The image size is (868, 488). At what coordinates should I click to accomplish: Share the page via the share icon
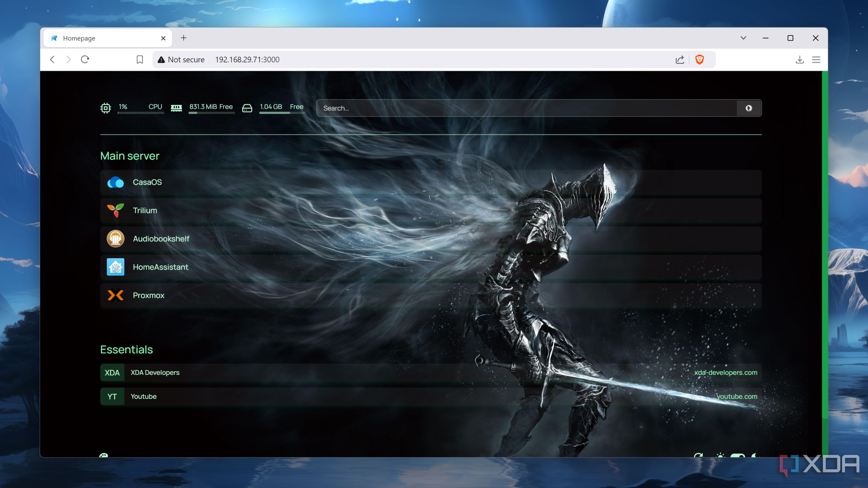coord(680,60)
